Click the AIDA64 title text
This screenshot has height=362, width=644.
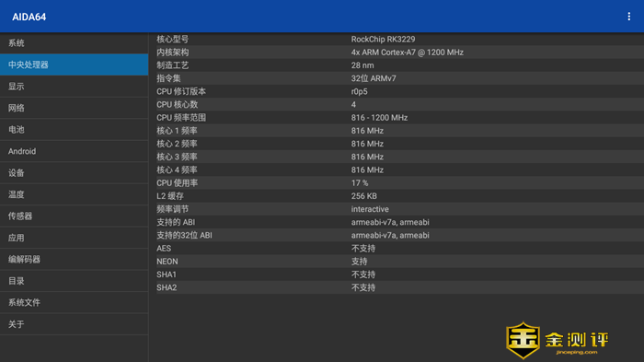[x=29, y=17]
